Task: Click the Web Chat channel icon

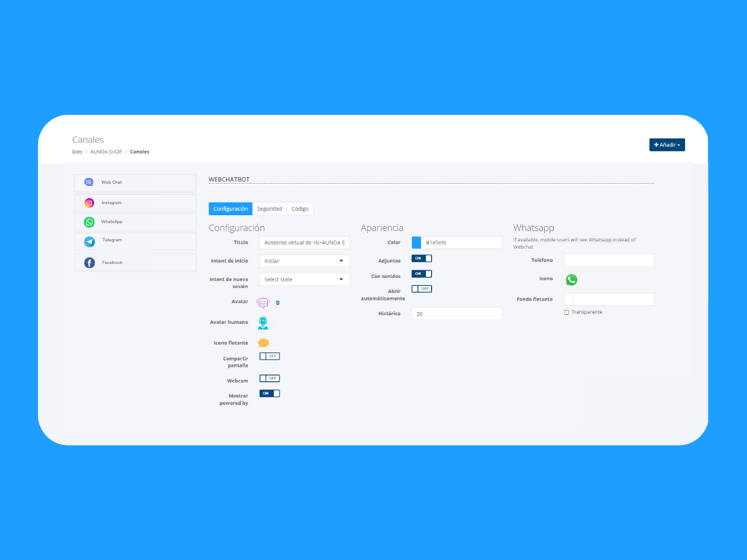Action: tap(89, 182)
